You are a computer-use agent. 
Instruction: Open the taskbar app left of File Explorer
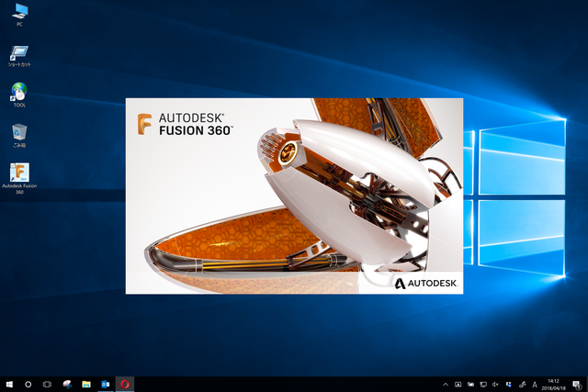(67, 384)
